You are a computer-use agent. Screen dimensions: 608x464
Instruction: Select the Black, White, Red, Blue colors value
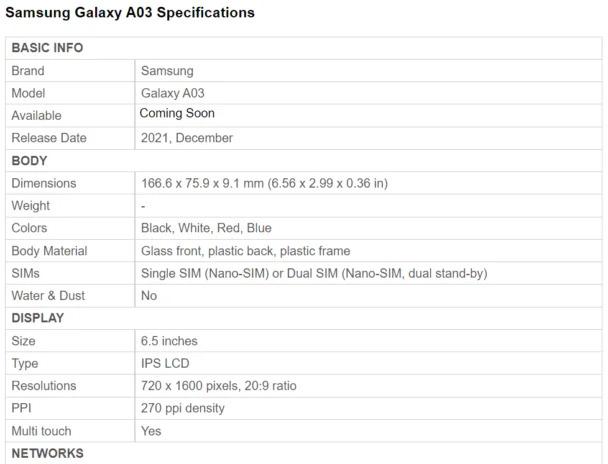coord(206,228)
